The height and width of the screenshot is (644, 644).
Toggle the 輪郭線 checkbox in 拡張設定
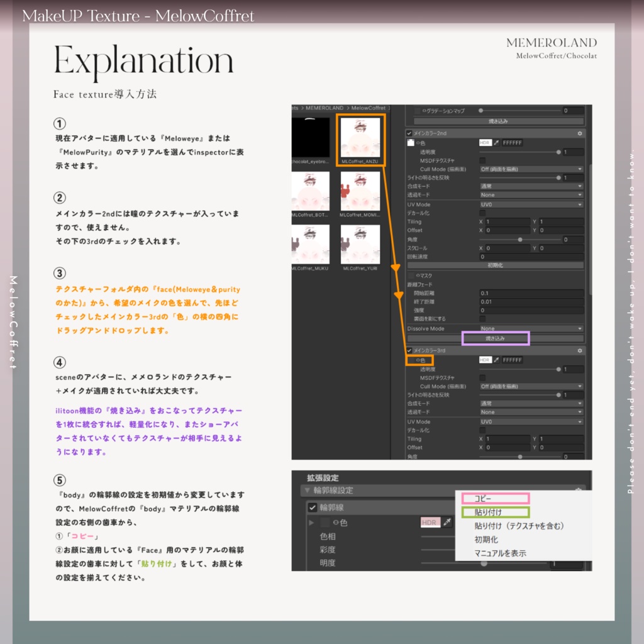pos(312,508)
